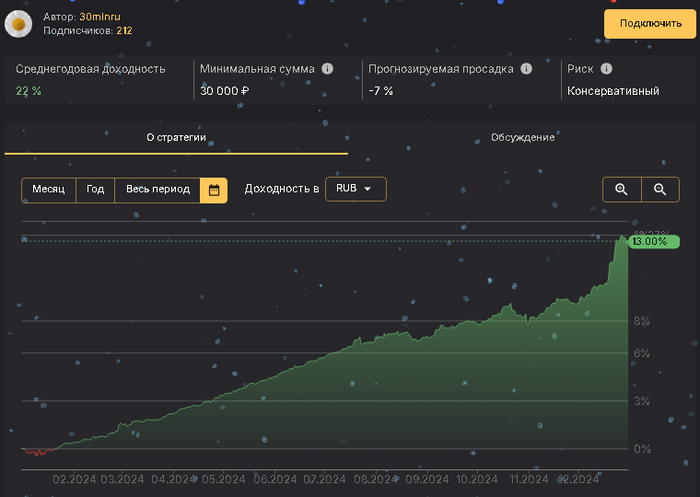
Task: Click the zoom in magnifier icon
Action: (621, 189)
